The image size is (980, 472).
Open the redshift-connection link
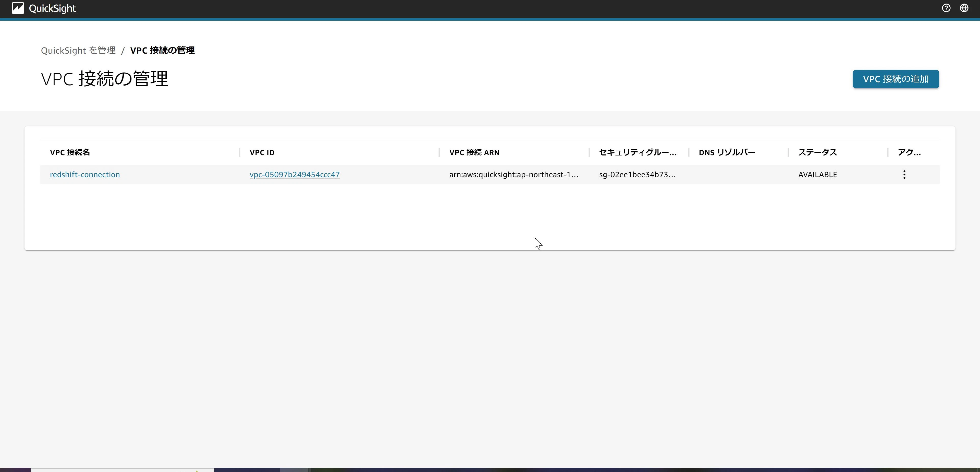click(x=85, y=175)
